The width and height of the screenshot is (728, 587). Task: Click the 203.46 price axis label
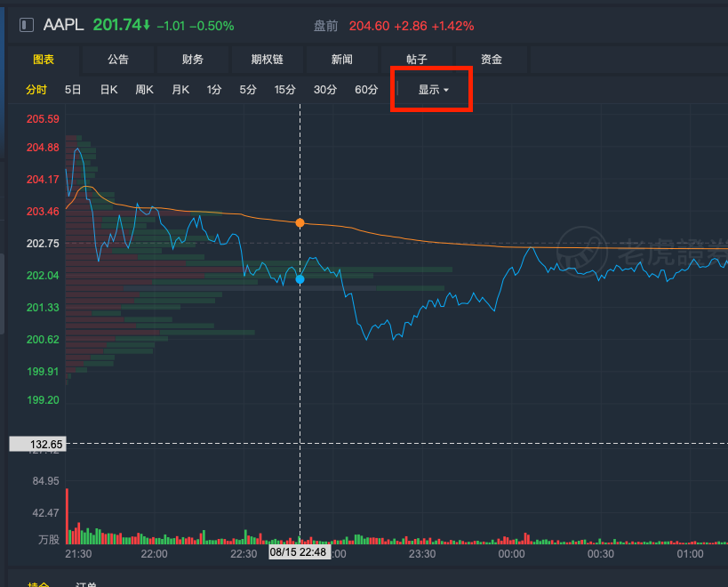43,212
